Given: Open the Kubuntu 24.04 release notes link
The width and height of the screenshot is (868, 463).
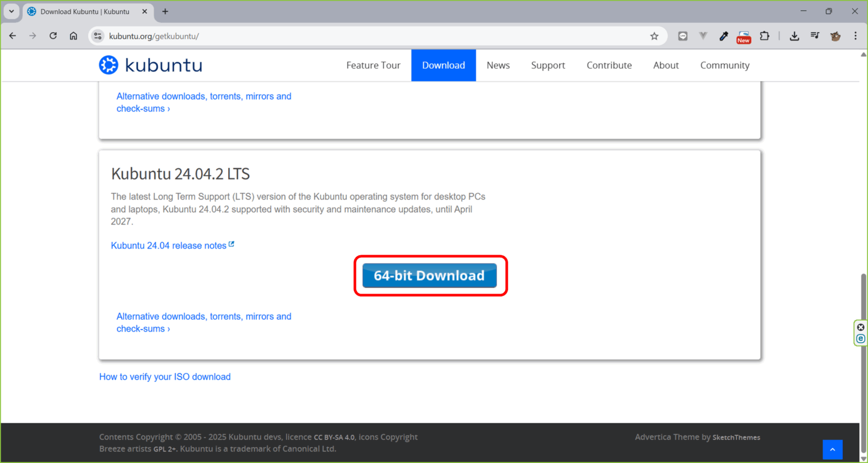Looking at the screenshot, I should pyautogui.click(x=168, y=245).
